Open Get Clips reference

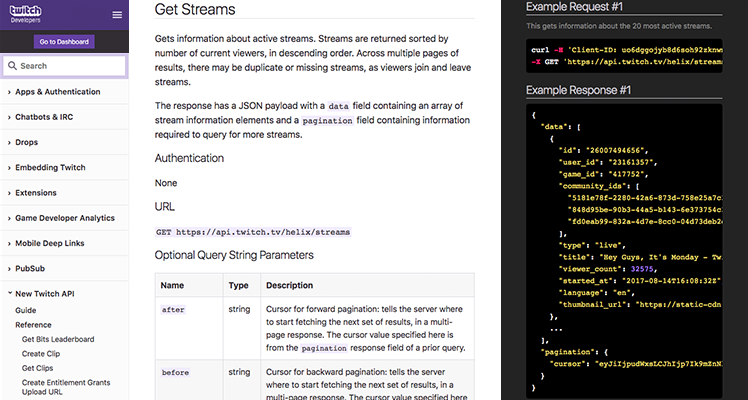click(x=37, y=368)
